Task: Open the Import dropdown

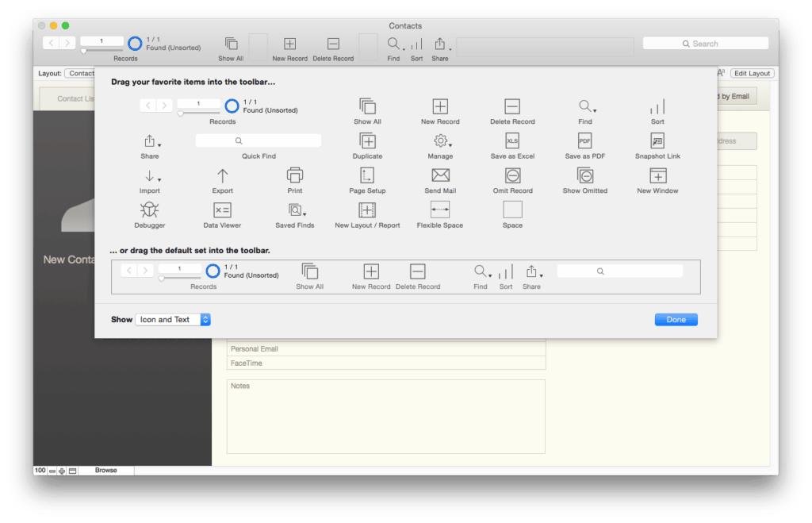Action: click(x=151, y=176)
